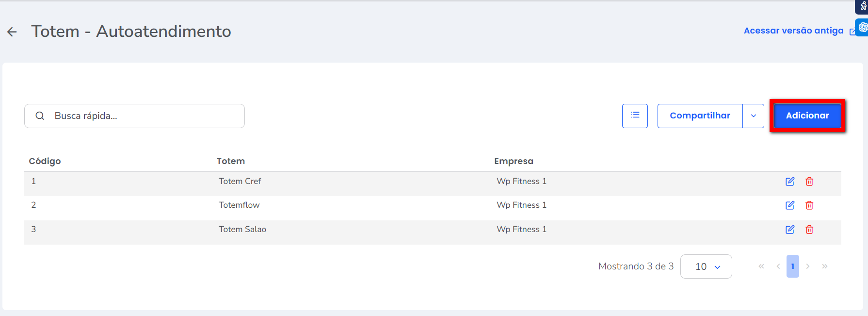Edit the Totemflow entry
This screenshot has height=316, width=868.
pyautogui.click(x=790, y=205)
